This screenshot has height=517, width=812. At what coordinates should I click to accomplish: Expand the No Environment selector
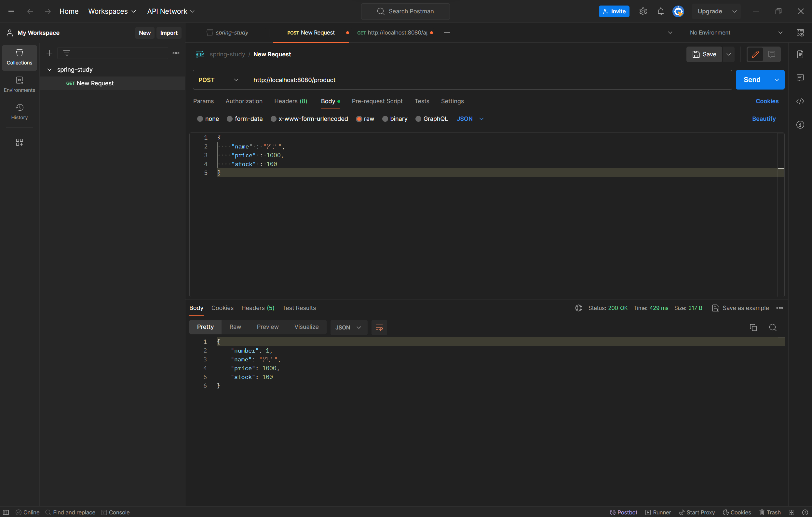[x=736, y=33]
